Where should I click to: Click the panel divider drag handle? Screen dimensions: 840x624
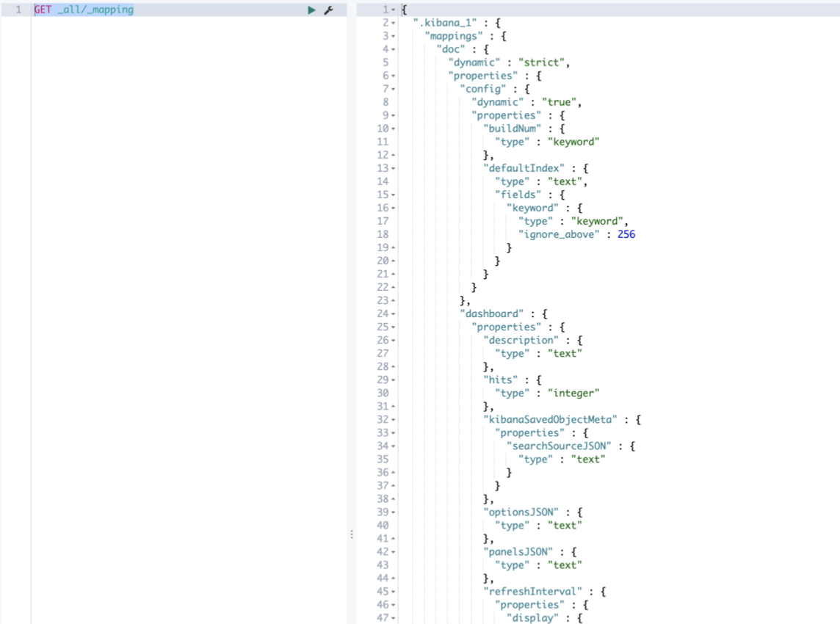(353, 532)
